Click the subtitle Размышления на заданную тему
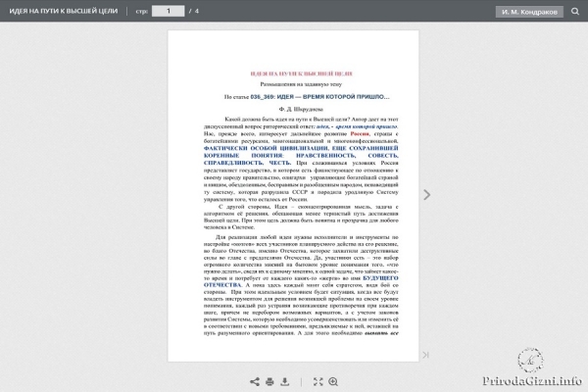The image size is (588, 392). pos(301,84)
